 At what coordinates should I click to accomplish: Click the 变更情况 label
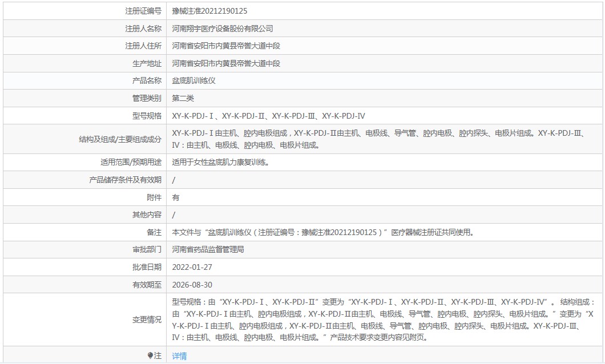pyautogui.click(x=147, y=319)
